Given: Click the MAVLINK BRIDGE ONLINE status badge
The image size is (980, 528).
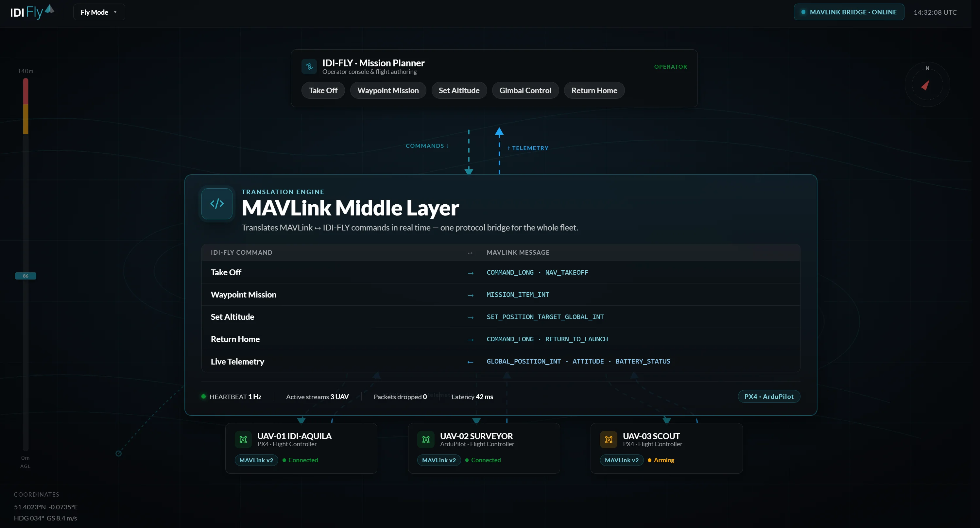Looking at the screenshot, I should click(849, 12).
